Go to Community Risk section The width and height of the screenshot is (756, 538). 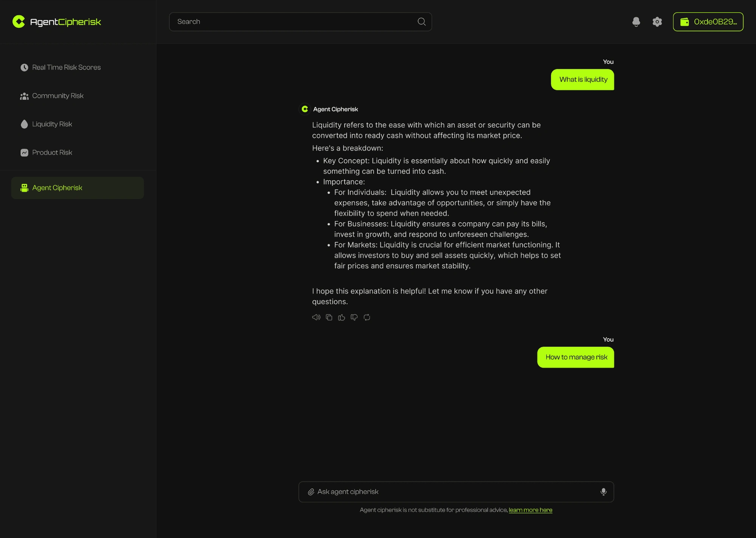click(57, 96)
